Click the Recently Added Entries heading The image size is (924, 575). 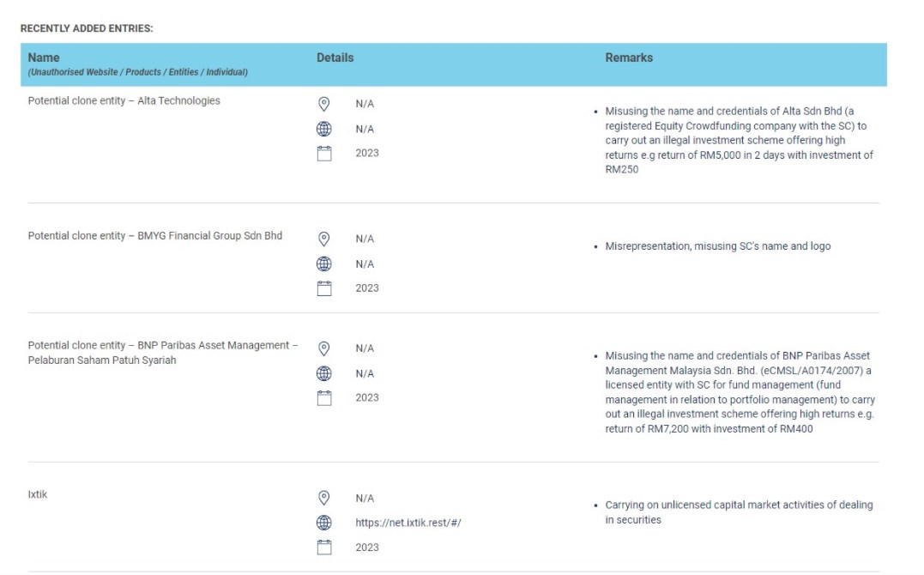click(87, 28)
